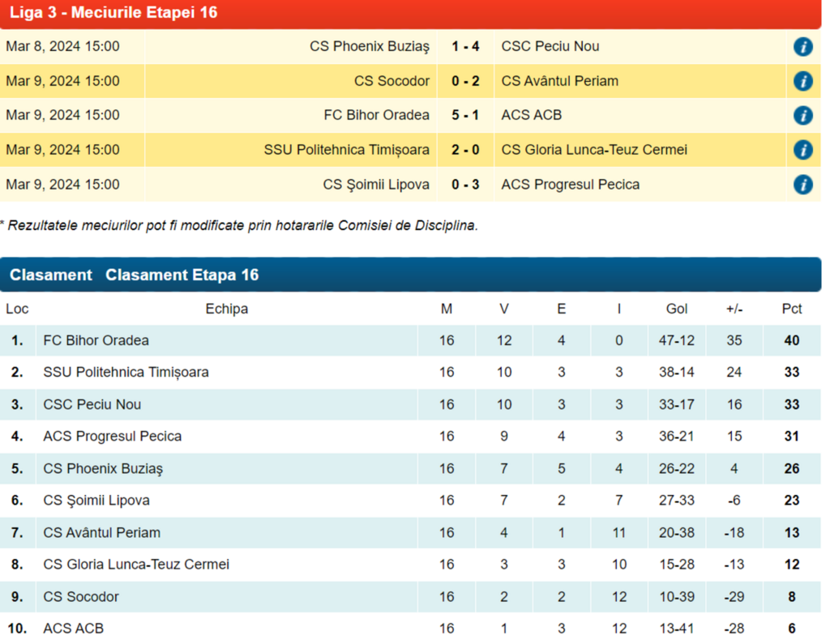Click the 1 - 4 match score
The width and height of the screenshot is (830, 644).
pos(465,47)
